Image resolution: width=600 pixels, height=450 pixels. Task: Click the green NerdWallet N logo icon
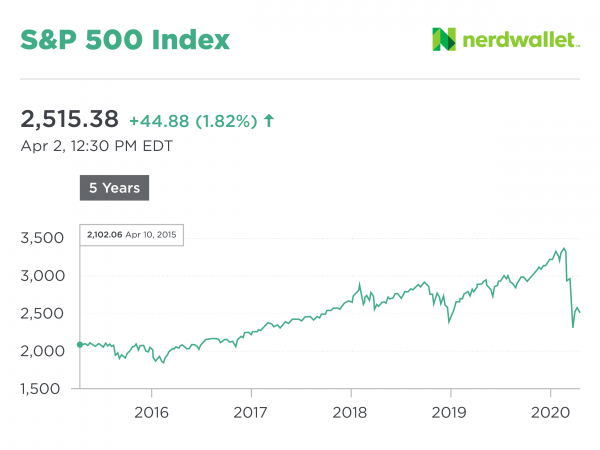point(444,39)
